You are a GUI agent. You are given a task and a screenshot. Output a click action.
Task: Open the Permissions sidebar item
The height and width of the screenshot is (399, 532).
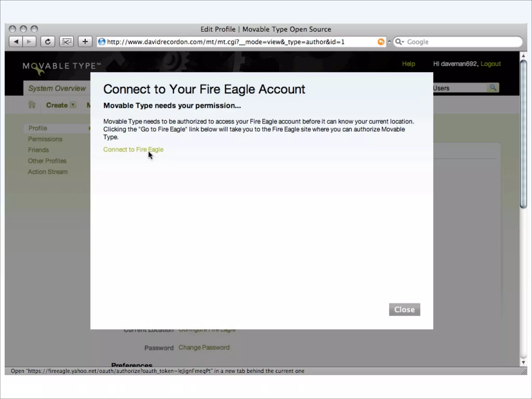45,139
